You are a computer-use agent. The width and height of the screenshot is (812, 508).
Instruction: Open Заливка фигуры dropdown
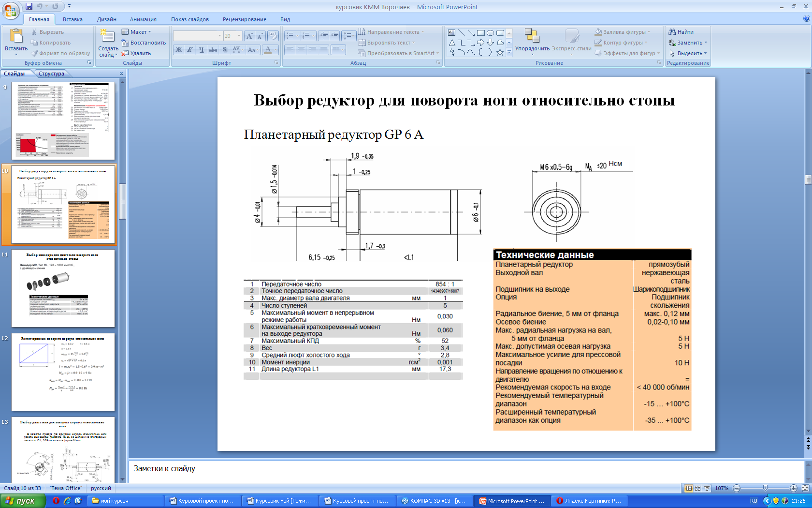pyautogui.click(x=623, y=32)
